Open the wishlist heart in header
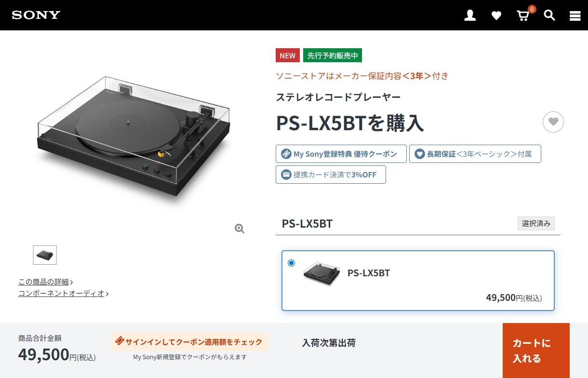The height and width of the screenshot is (378, 588). [496, 16]
